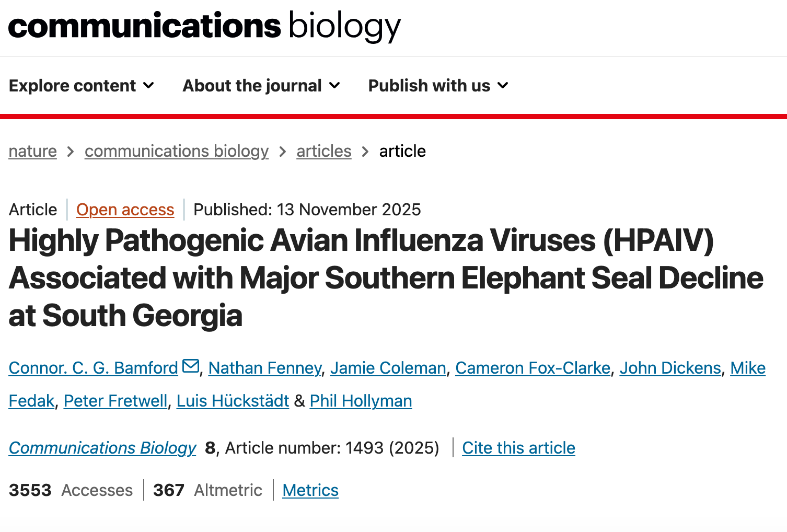Open the About the journal dropdown

tap(261, 86)
